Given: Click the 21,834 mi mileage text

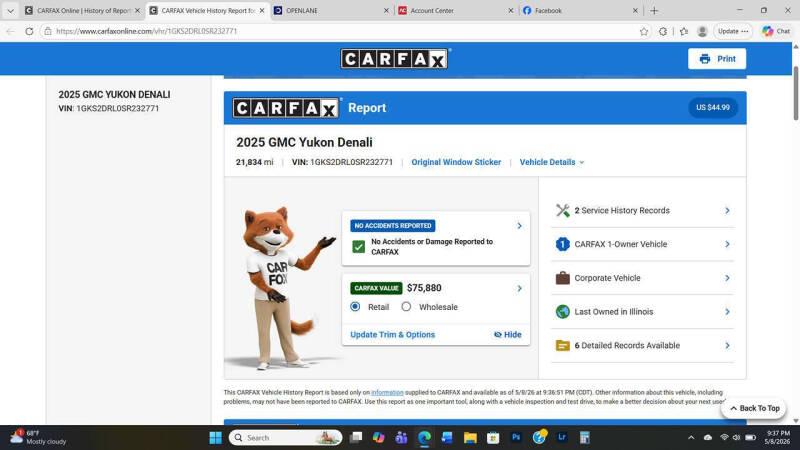Looking at the screenshot, I should 254,162.
